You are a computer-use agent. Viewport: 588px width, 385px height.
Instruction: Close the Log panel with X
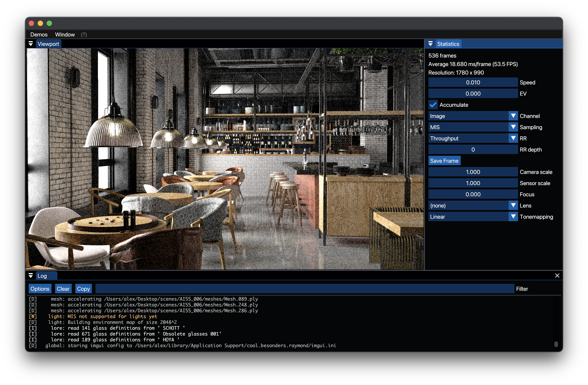pos(557,276)
